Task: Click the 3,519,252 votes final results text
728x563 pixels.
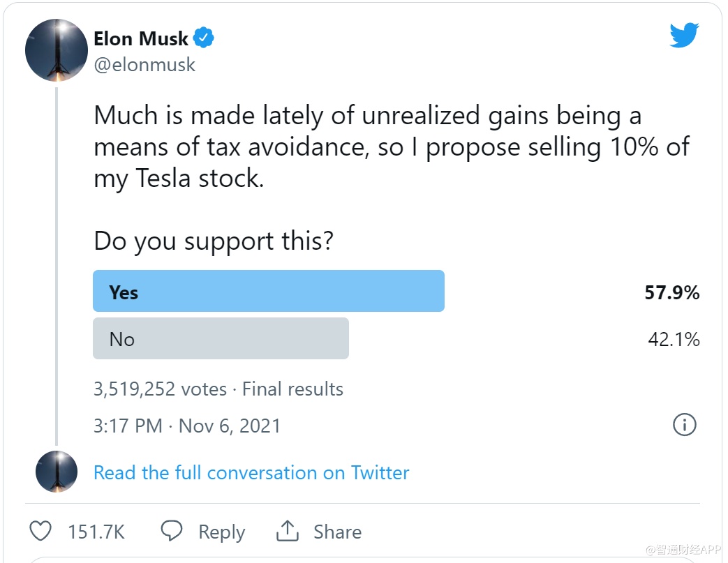Action: point(218,389)
